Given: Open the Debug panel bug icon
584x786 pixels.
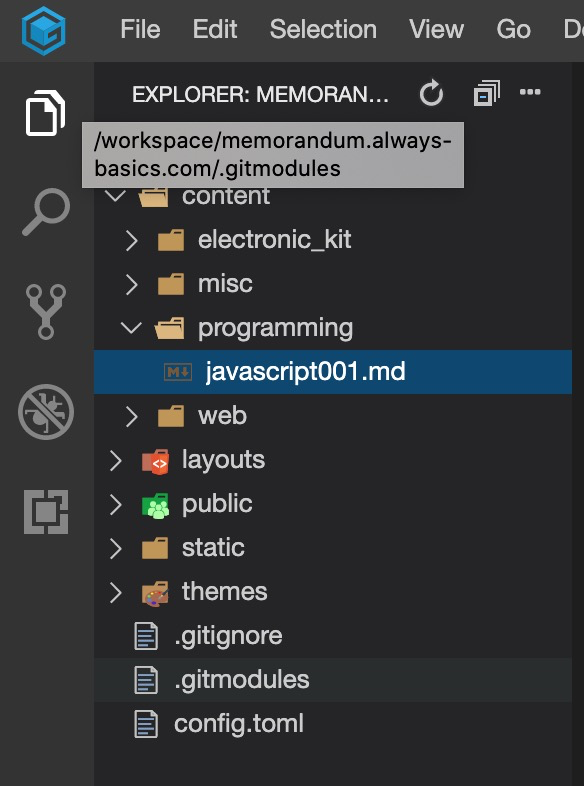Looking at the screenshot, I should click(46, 412).
